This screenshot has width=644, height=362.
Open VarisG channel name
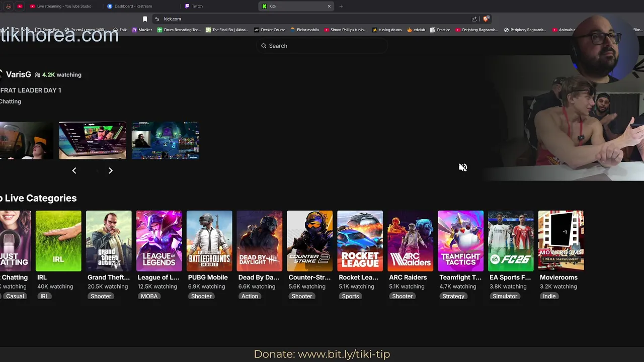[19, 74]
